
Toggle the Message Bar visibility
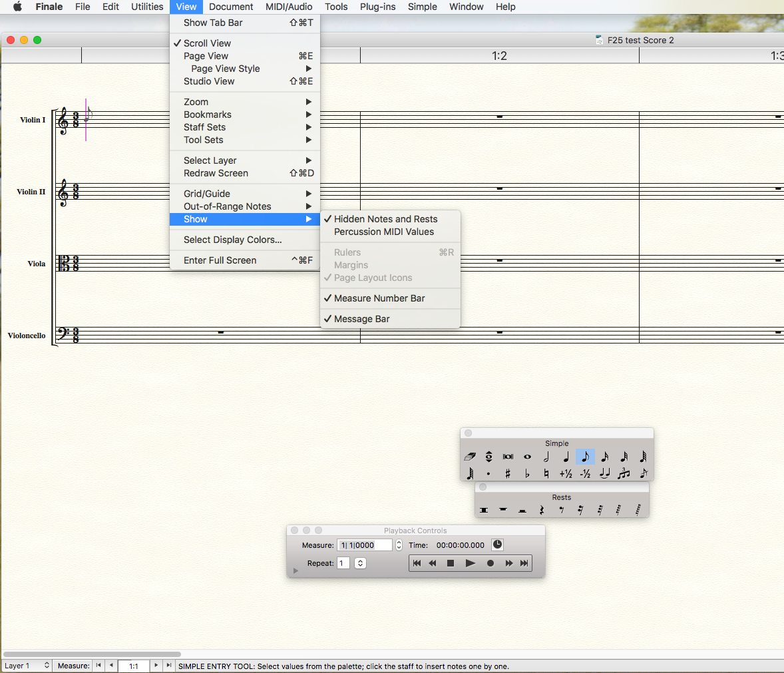click(362, 319)
